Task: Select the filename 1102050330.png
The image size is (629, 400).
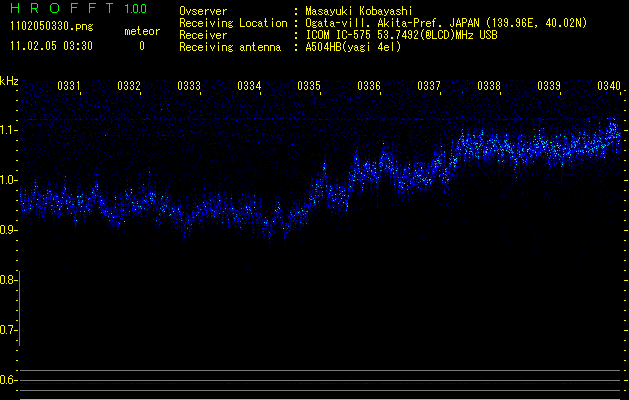Action: (x=52, y=27)
